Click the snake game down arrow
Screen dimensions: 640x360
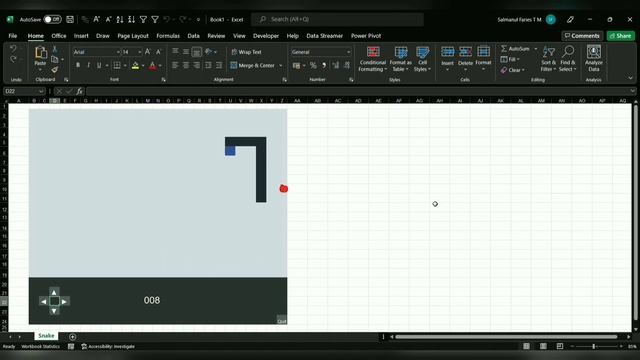click(54, 311)
